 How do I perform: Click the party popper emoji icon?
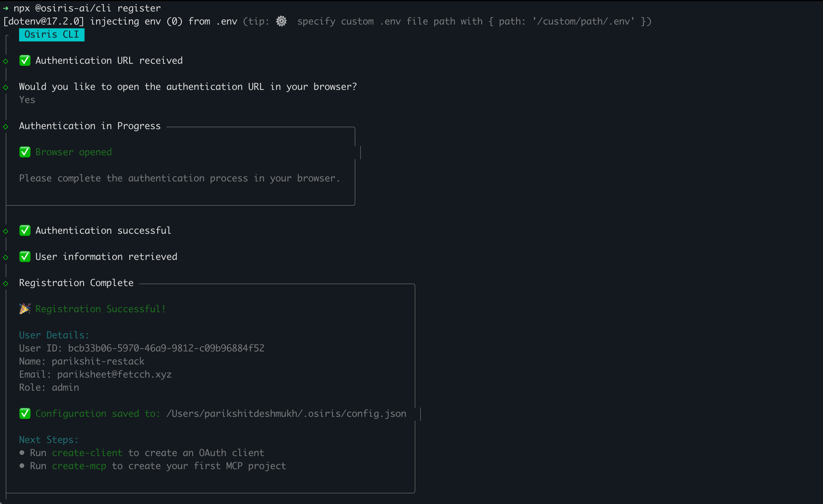(x=25, y=309)
